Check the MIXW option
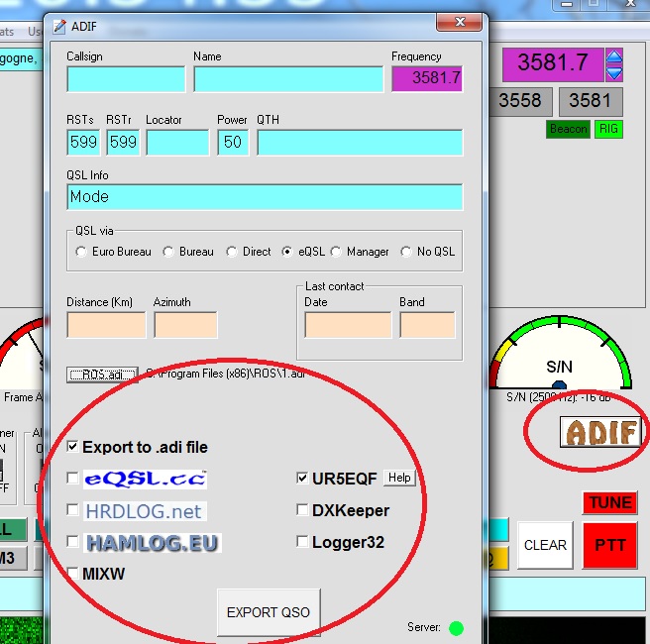Image resolution: width=650 pixels, height=644 pixels. click(x=73, y=574)
